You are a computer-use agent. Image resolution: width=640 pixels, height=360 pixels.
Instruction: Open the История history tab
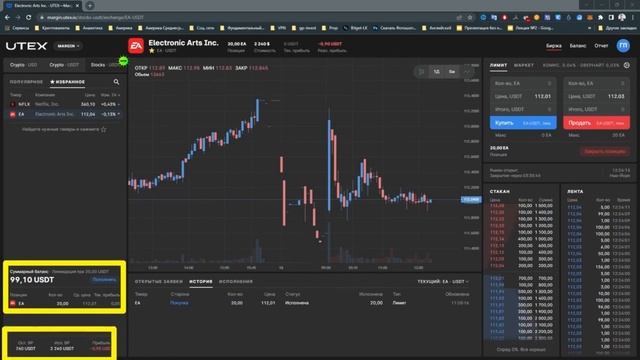click(x=200, y=282)
